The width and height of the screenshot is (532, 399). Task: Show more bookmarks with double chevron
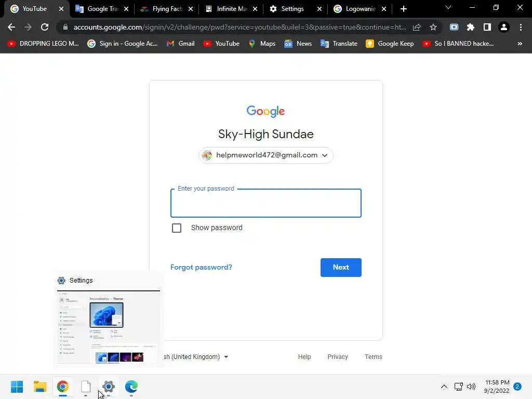(x=520, y=44)
